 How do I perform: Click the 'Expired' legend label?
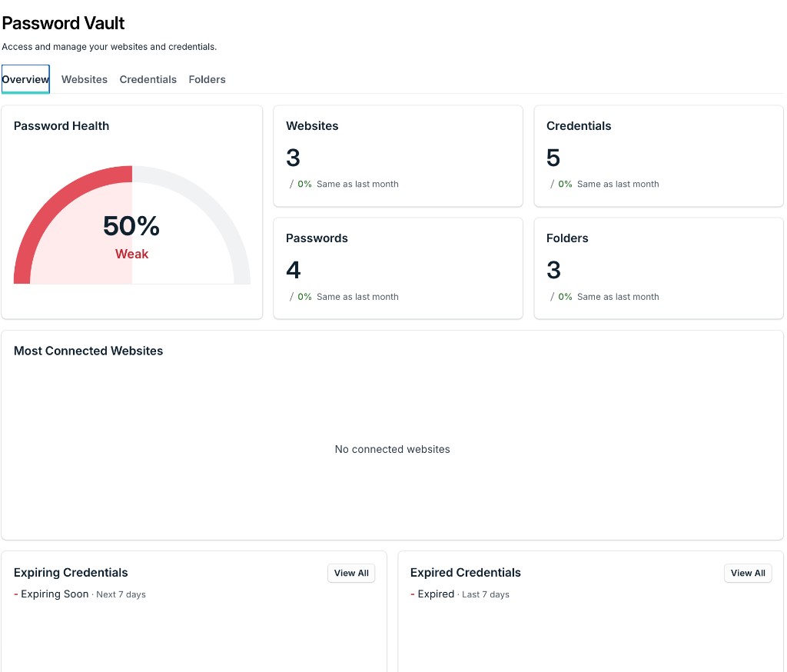436,594
